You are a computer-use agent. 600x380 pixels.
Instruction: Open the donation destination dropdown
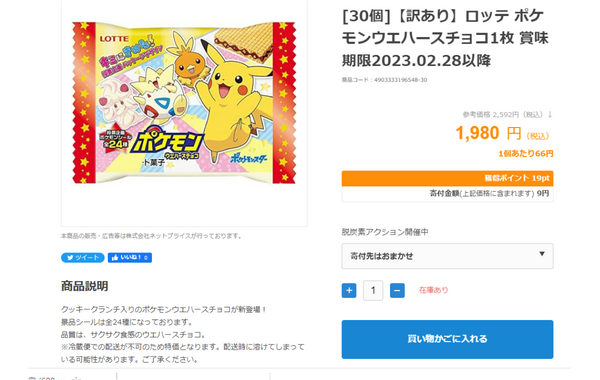447,256
